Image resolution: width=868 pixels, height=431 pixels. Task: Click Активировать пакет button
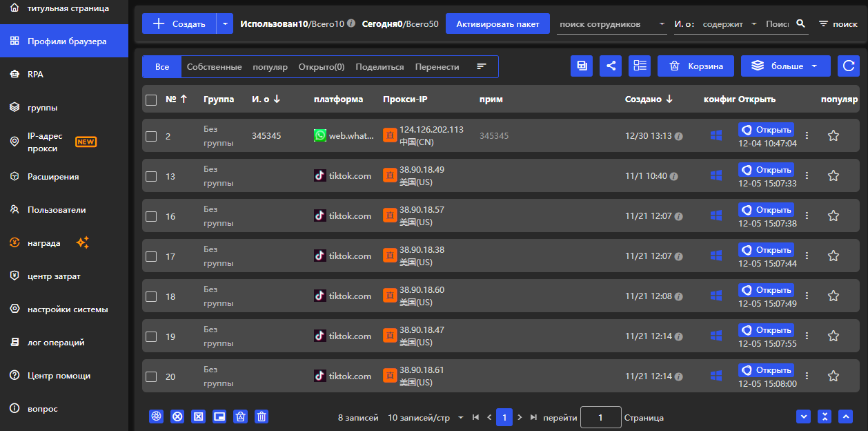click(498, 23)
